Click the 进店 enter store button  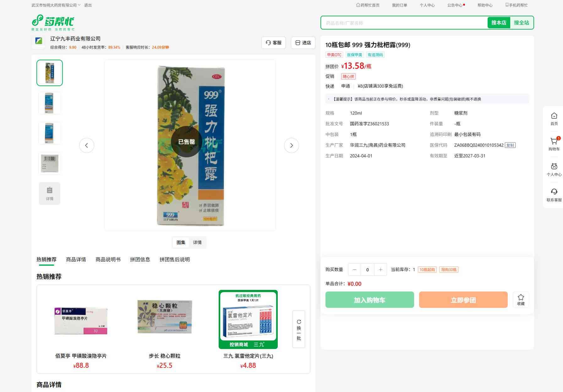(303, 43)
